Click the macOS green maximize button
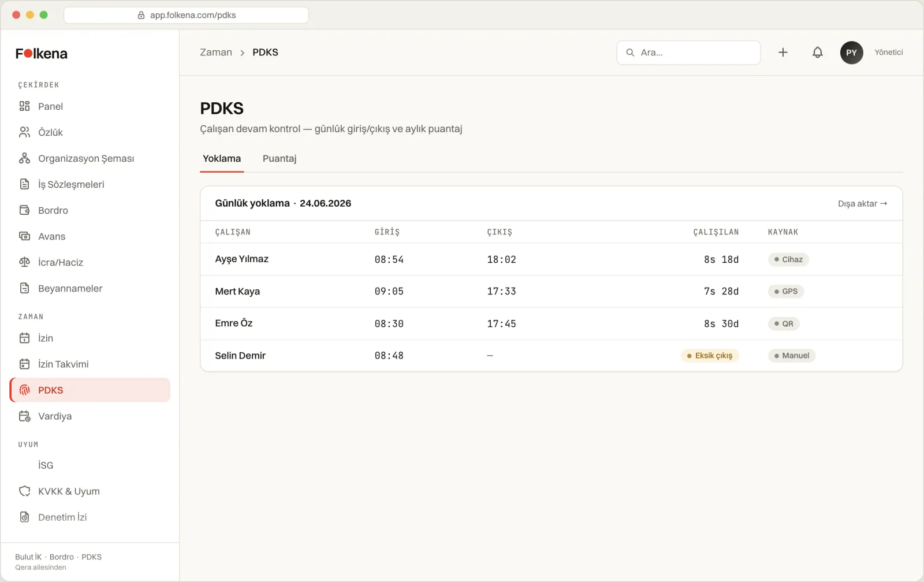This screenshot has width=924, height=582. click(43, 15)
